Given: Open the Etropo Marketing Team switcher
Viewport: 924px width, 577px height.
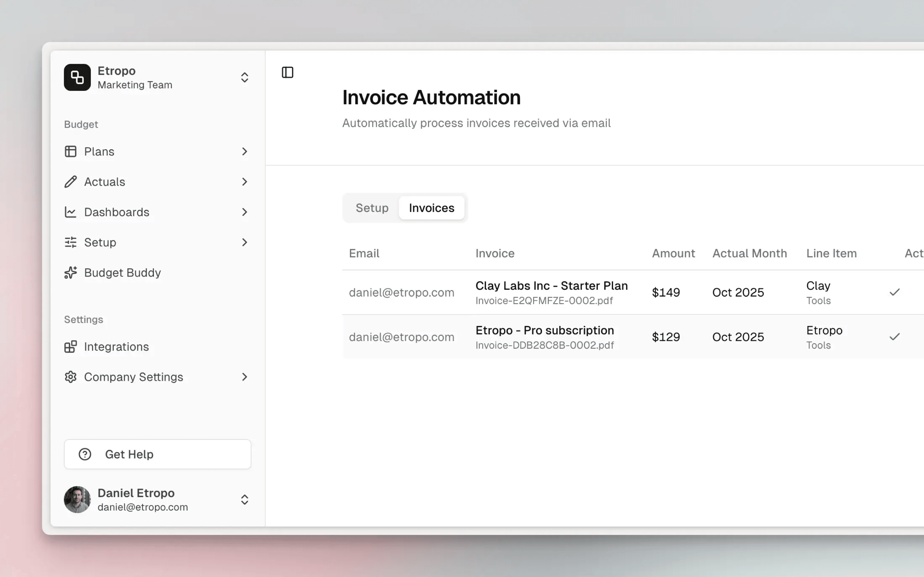Looking at the screenshot, I should pos(244,77).
